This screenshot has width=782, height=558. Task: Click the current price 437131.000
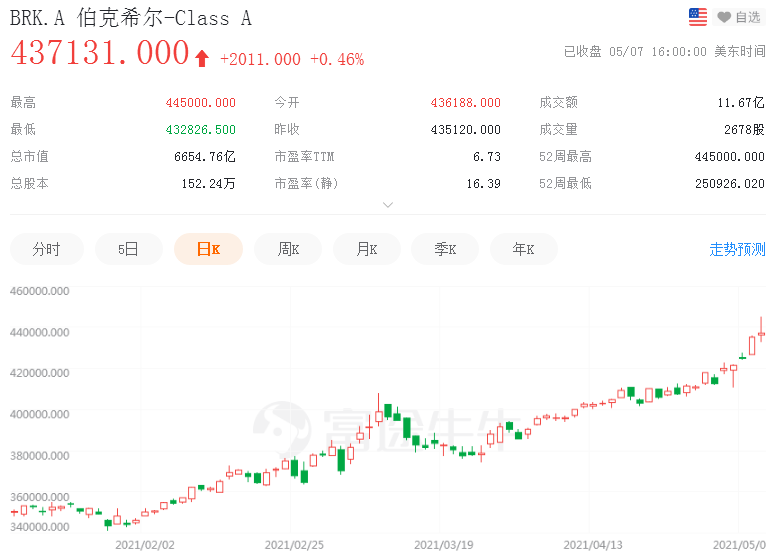coord(100,53)
